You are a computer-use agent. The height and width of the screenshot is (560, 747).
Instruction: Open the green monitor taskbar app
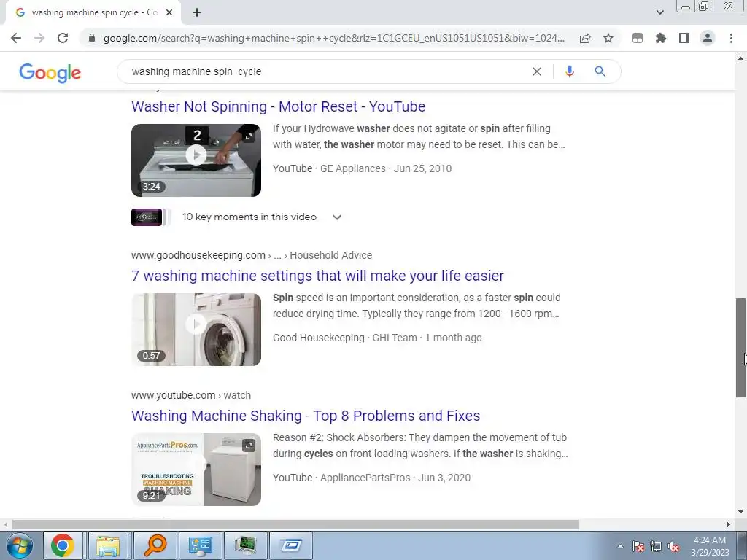point(245,545)
